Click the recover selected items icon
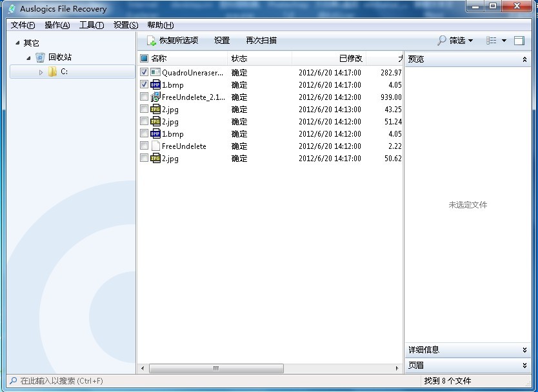 [x=152, y=41]
